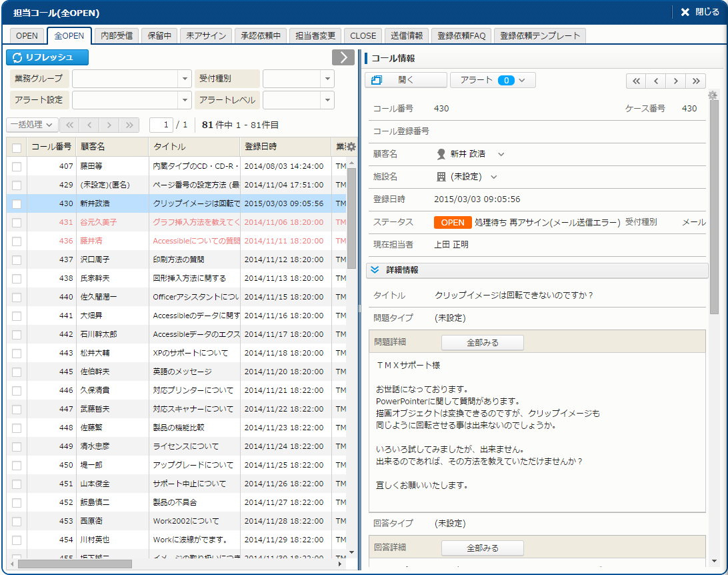The width and height of the screenshot is (728, 575).
Task: Show next call record arrow
Action: point(675,81)
